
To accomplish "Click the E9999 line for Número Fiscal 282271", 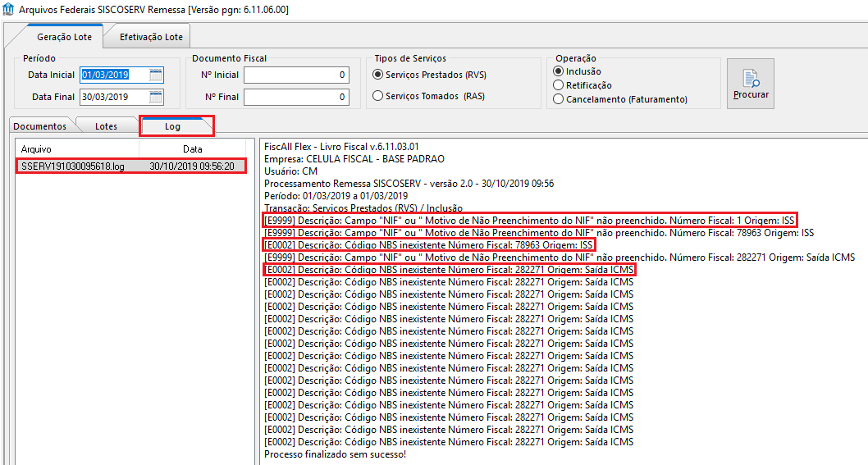I will tap(560, 258).
